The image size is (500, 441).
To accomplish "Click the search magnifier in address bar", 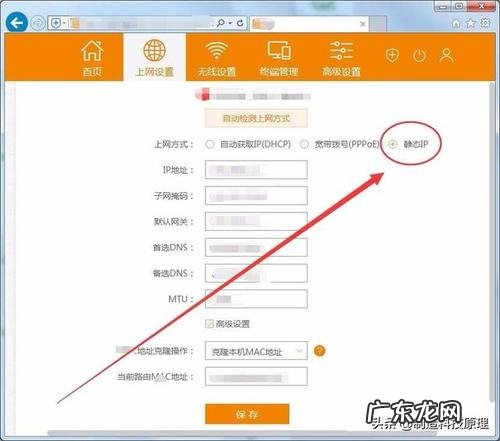I will point(221,23).
